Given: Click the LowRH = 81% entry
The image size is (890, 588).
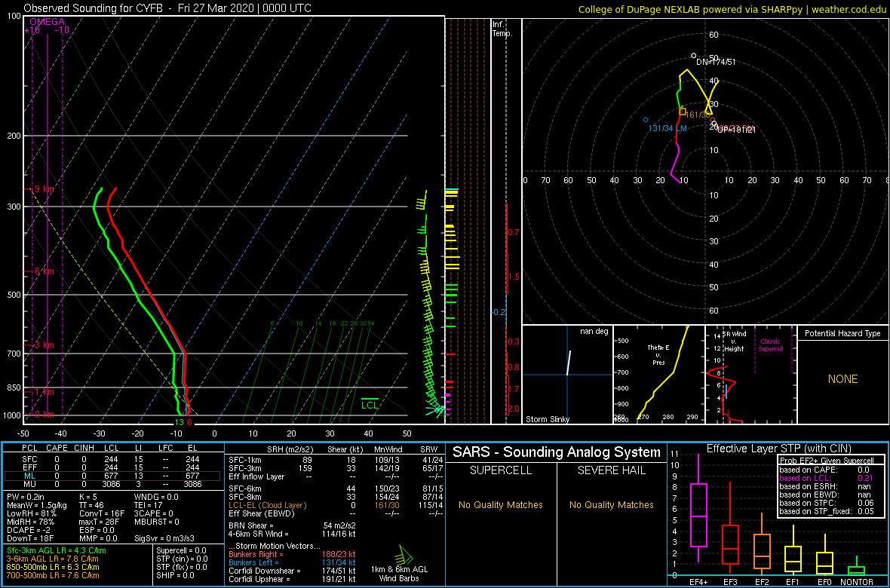Looking at the screenshot, I should click(30, 514).
